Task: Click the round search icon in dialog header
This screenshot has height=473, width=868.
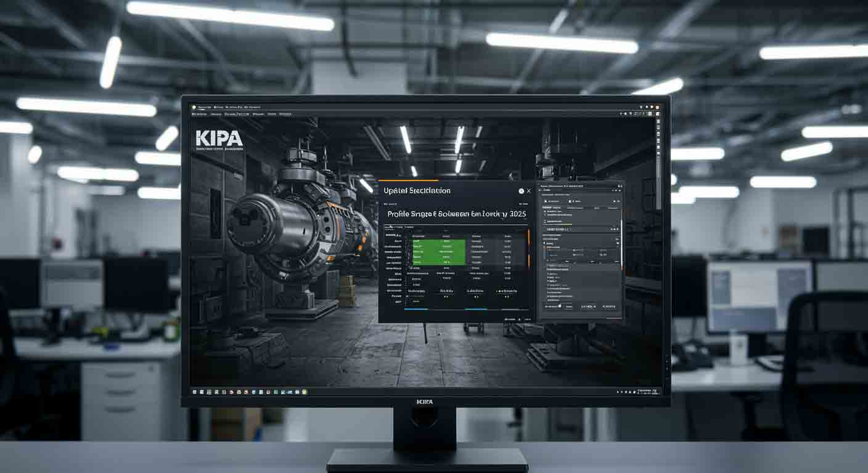Action: pos(520,192)
